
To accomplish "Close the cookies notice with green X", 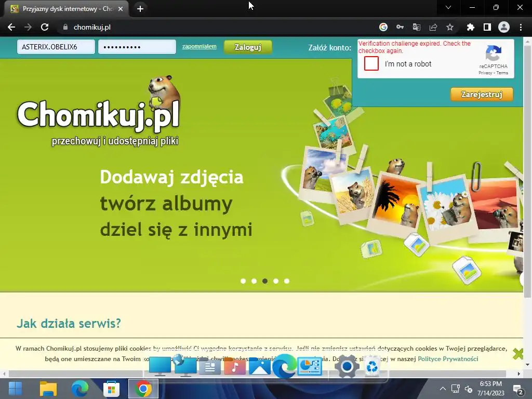I will click(x=518, y=354).
